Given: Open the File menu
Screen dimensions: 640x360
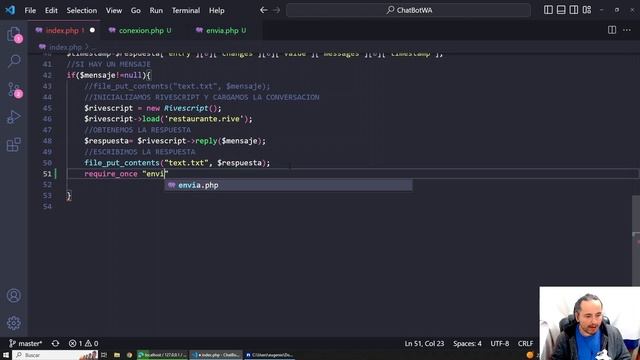Looking at the screenshot, I should [30, 10].
